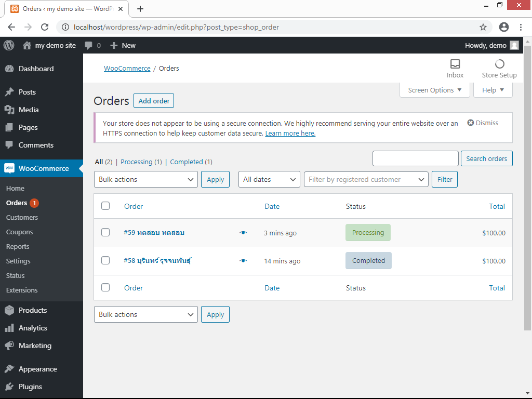Click the Posts pin icon

pos(9,92)
